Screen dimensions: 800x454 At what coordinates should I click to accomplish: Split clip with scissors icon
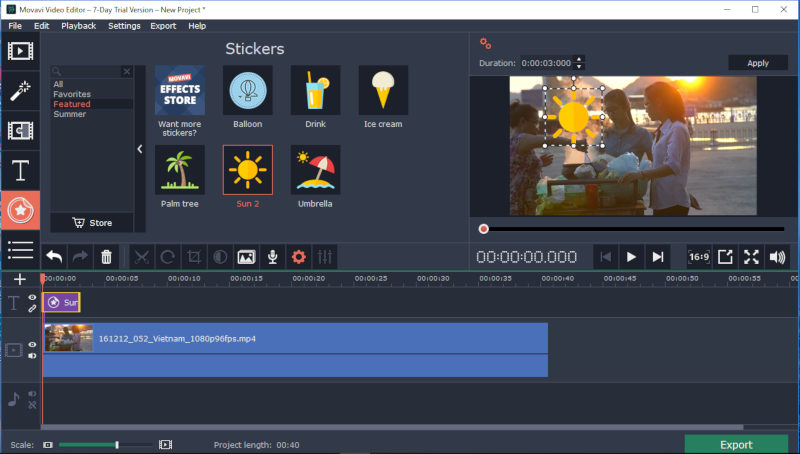[141, 257]
